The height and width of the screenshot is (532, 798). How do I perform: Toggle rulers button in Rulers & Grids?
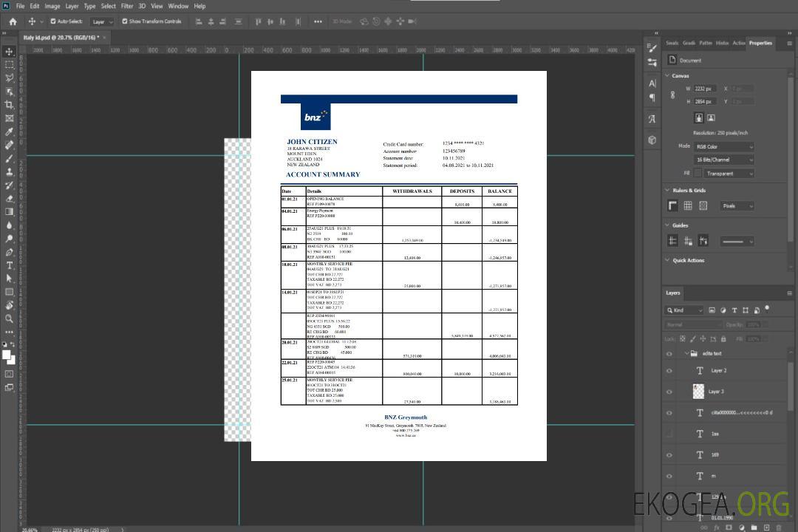pos(673,205)
